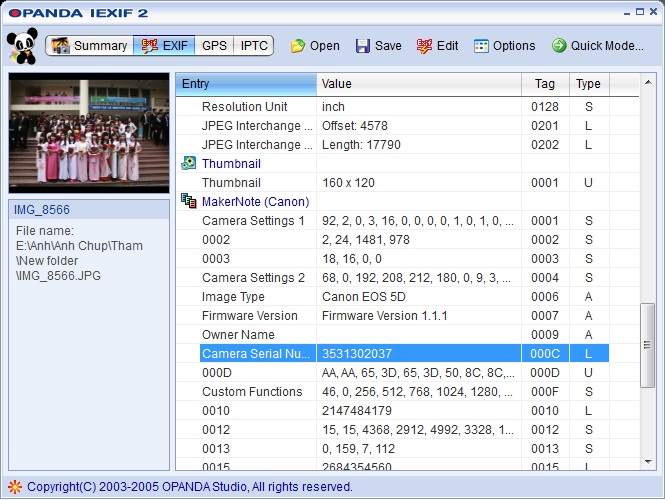
Task: Click the 'Canon EOS 5D' value
Action: coord(363,297)
